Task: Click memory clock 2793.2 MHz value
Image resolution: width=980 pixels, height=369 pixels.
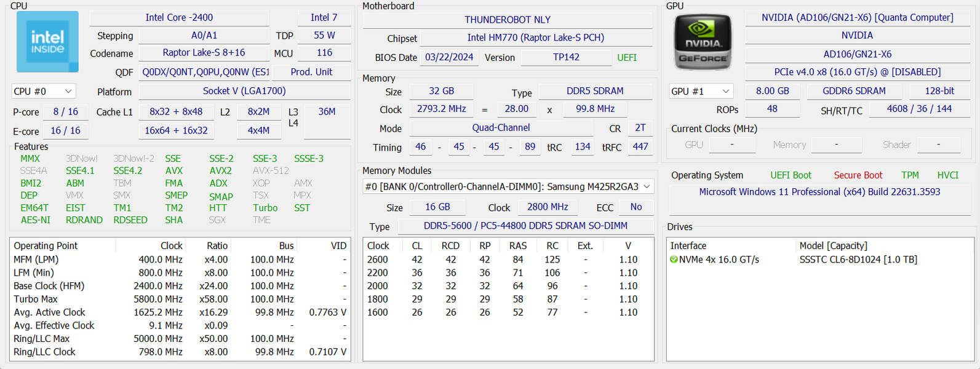Action: click(441, 109)
